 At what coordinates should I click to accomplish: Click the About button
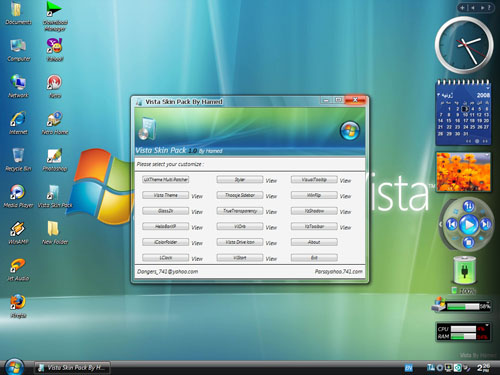pyautogui.click(x=314, y=242)
